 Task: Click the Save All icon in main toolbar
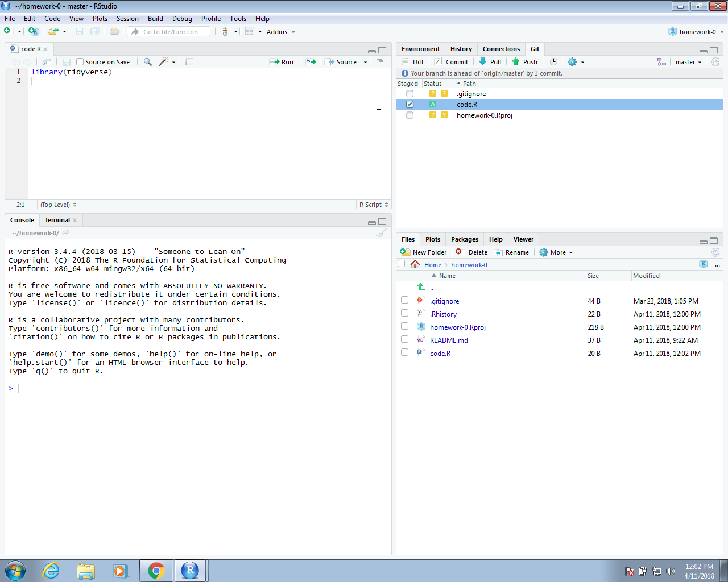[x=95, y=31]
